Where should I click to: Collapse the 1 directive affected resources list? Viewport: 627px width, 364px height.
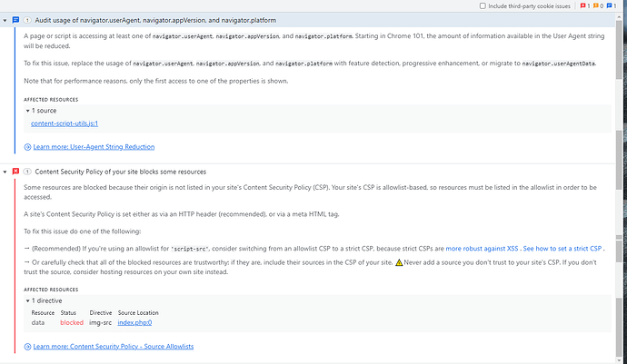point(27,300)
